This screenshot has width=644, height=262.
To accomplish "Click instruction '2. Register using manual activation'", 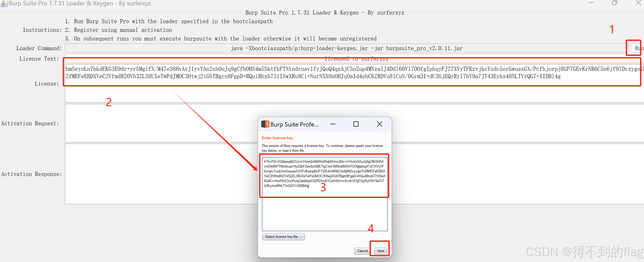I will 118,30.
